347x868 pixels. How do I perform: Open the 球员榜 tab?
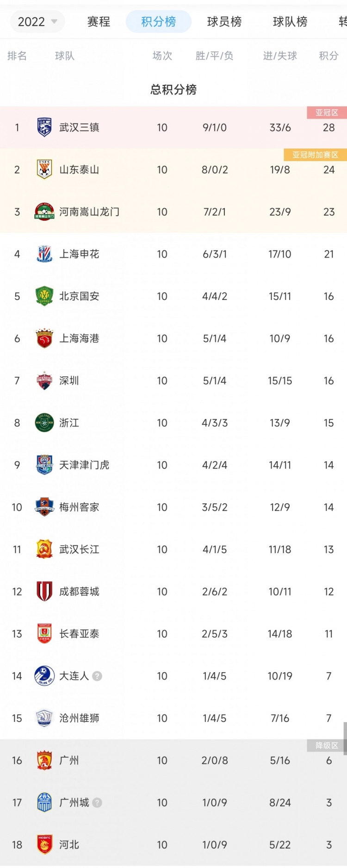[224, 21]
